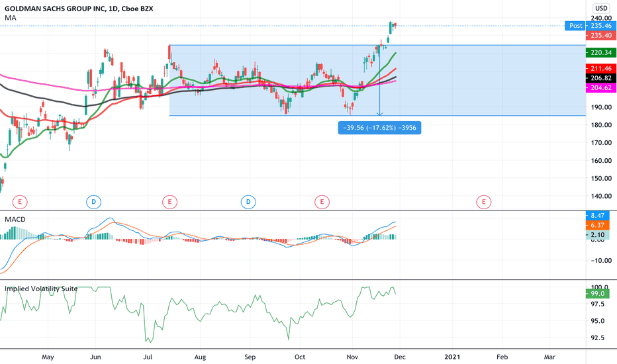Click the 95.0 volatility axis label

coord(597,321)
